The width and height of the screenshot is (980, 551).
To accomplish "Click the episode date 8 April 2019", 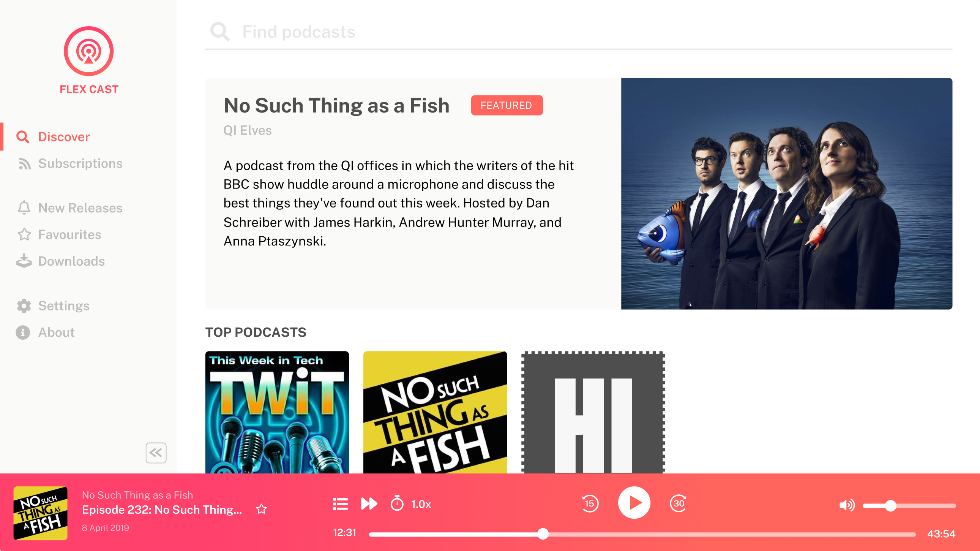I will tap(106, 528).
